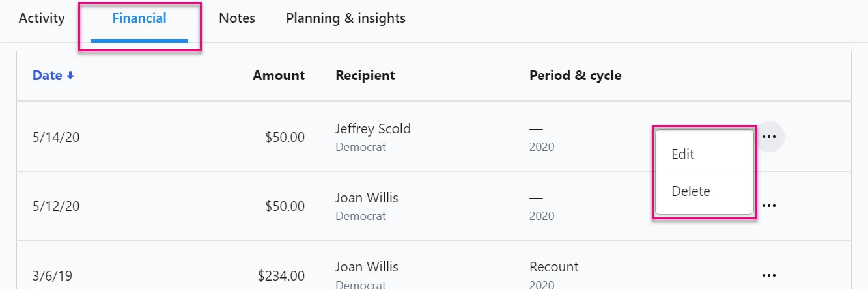Click the Amount column header
The image size is (868, 289).
279,76
